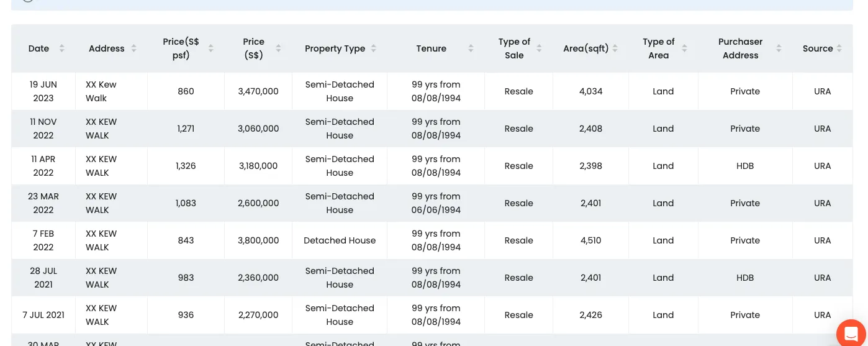Click HDB purchaser in 28 JUL 2021 row
Image resolution: width=868 pixels, height=346 pixels.
(x=745, y=278)
